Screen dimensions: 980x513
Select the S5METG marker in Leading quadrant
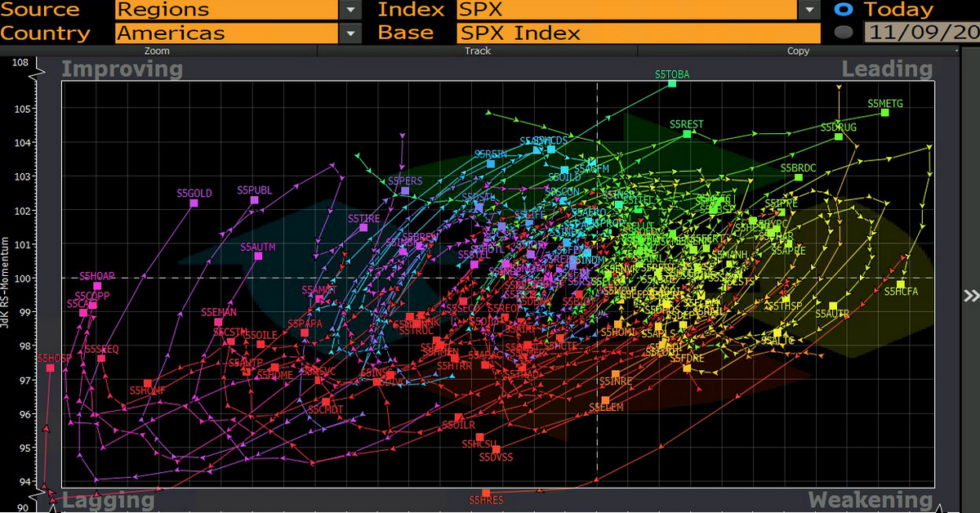click(884, 113)
